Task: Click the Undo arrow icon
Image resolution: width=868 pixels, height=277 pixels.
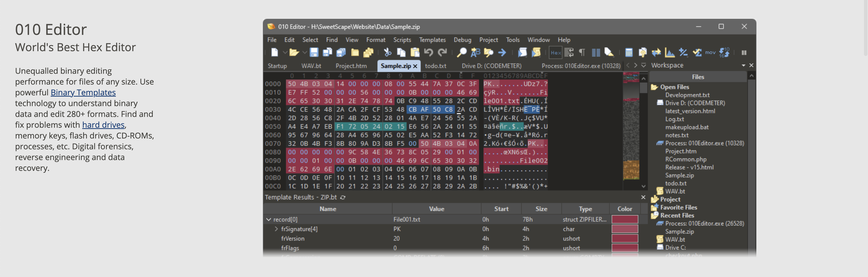Action: click(x=428, y=52)
